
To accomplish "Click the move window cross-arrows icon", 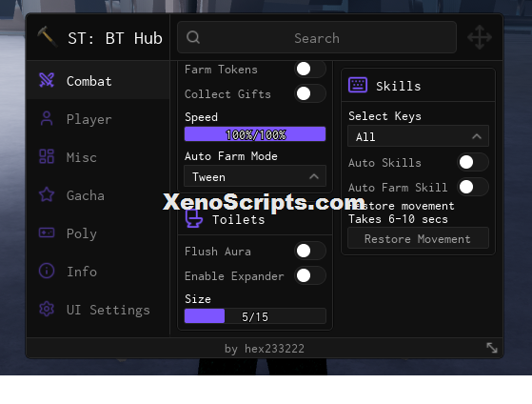I will [480, 37].
